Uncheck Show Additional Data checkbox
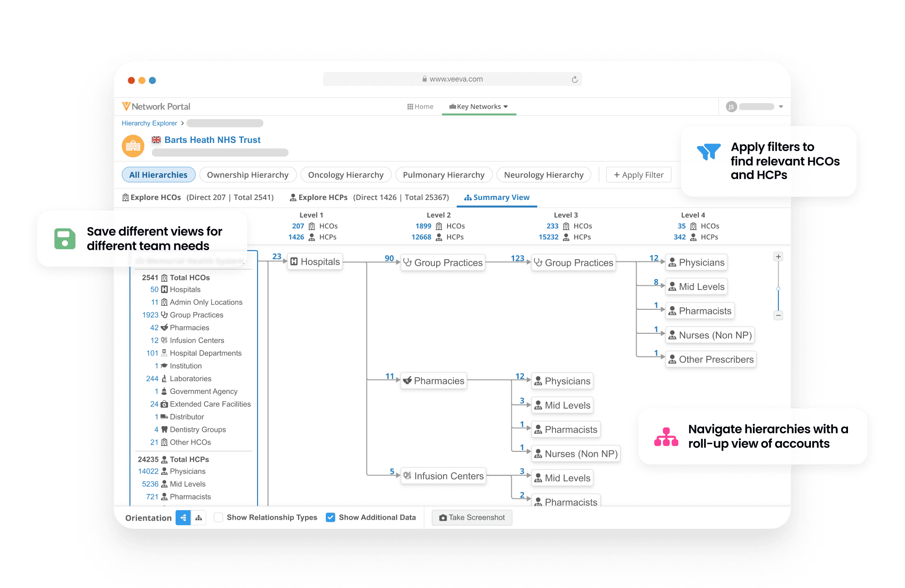 coord(331,517)
